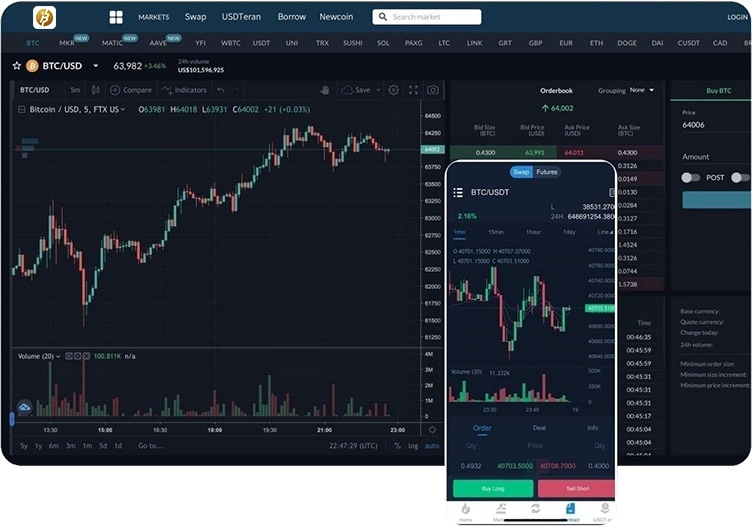Viewport: 752px width, 527px height.
Task: Click the LOGIN link
Action: click(x=737, y=17)
